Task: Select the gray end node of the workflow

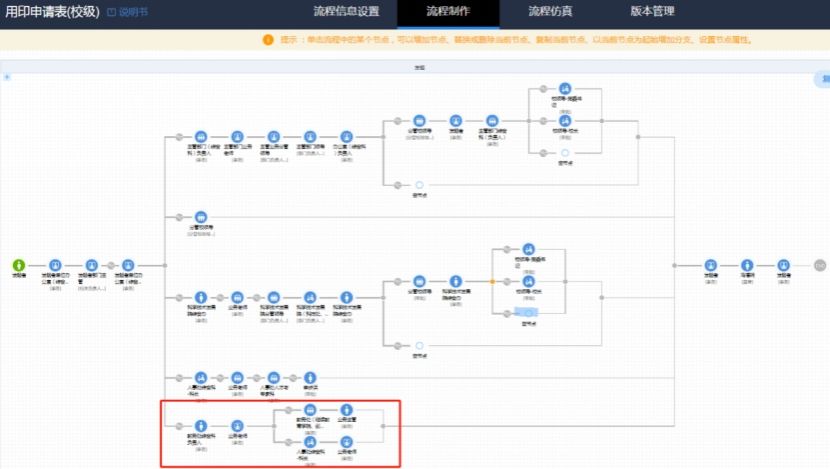Action: (819, 265)
